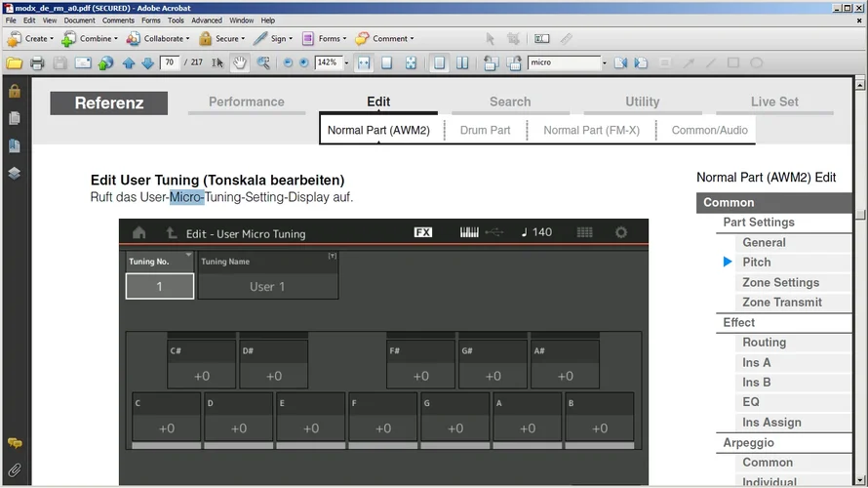Set Fit Width page view
The width and height of the screenshot is (868, 488).
pyautogui.click(x=364, y=63)
